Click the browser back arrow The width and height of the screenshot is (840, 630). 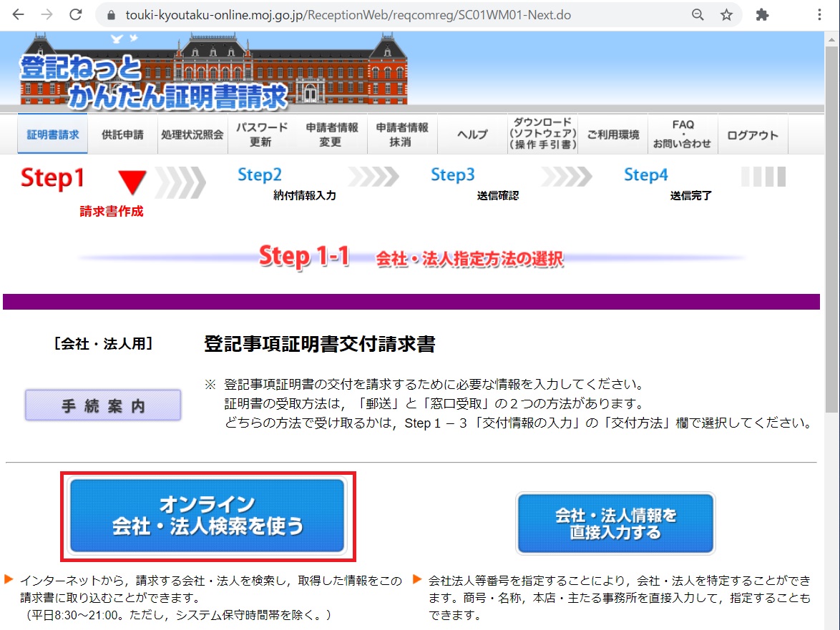pyautogui.click(x=19, y=14)
